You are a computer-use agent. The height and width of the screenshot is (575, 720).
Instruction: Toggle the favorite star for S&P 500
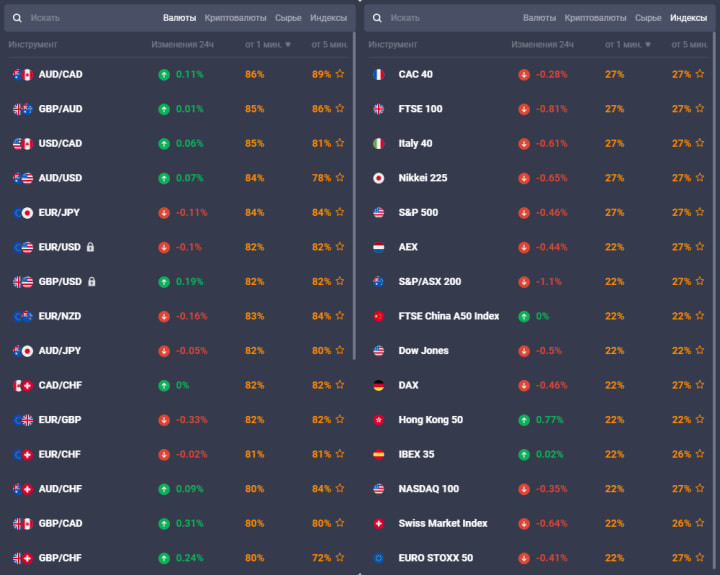click(x=699, y=213)
